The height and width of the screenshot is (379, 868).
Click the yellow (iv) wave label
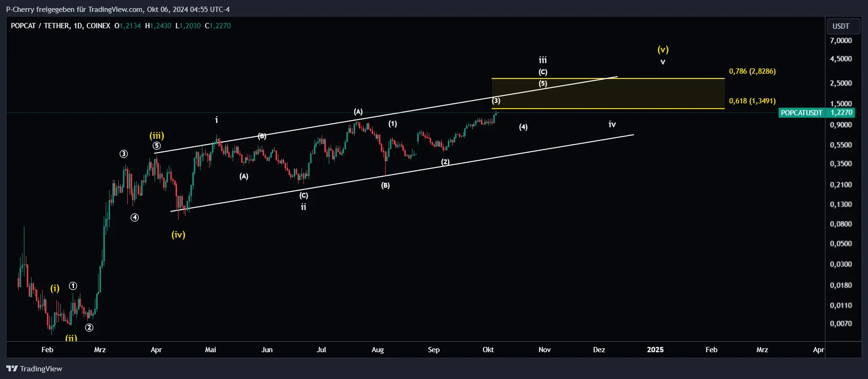pos(178,234)
